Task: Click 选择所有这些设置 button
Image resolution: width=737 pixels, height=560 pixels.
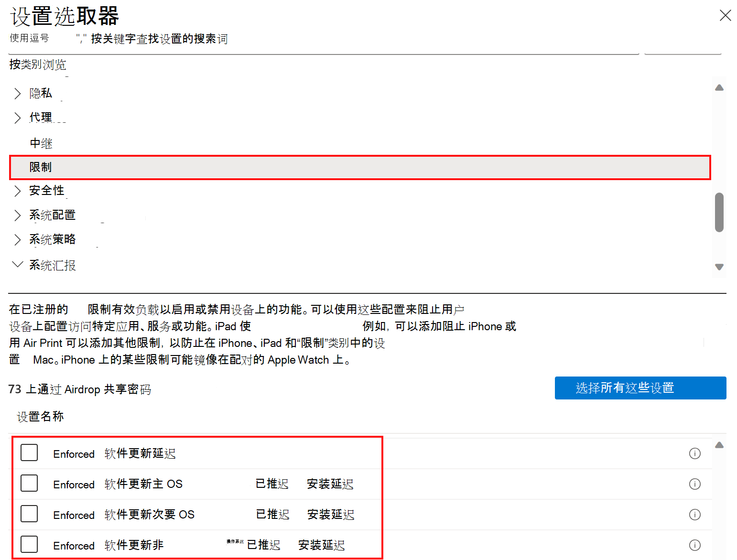Action: coord(640,388)
